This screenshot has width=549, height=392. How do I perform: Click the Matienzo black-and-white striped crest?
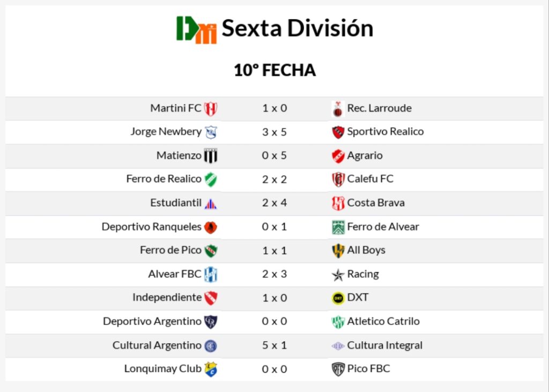point(211,156)
